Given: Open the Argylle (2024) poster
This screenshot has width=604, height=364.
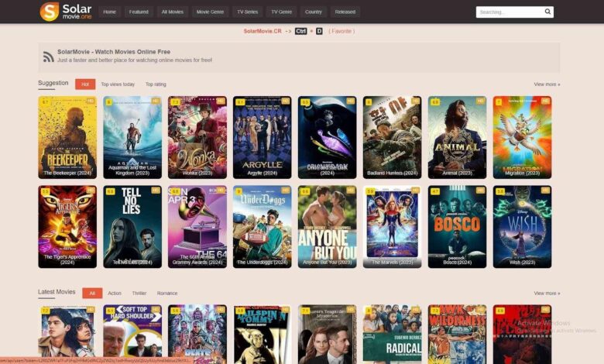Looking at the screenshot, I should click(x=263, y=137).
